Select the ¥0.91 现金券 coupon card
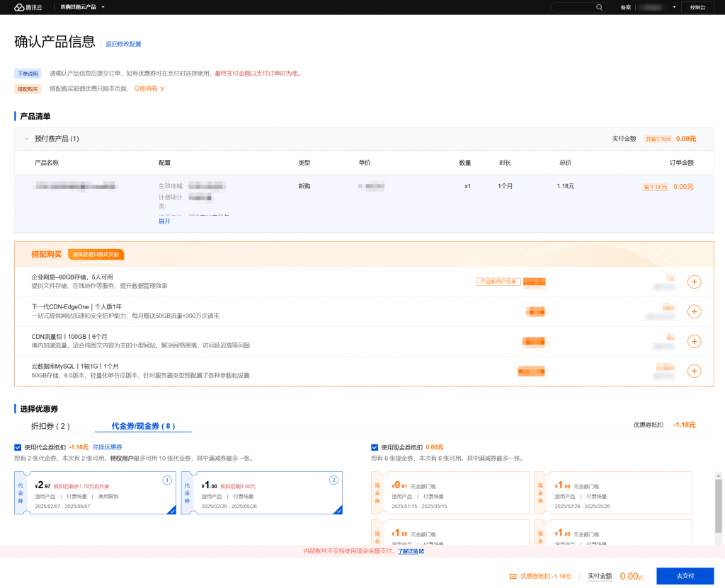Screen dimensions: 725x588 [x=450, y=492]
